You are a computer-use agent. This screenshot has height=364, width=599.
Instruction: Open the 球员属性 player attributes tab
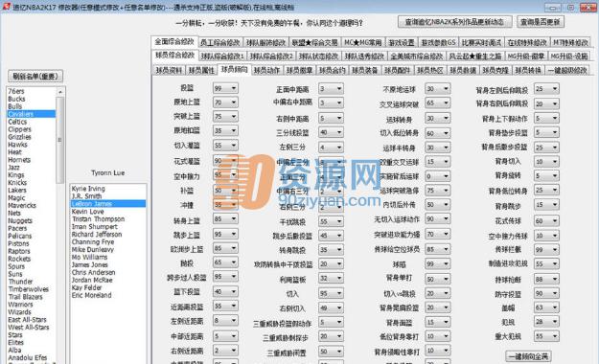coord(201,70)
